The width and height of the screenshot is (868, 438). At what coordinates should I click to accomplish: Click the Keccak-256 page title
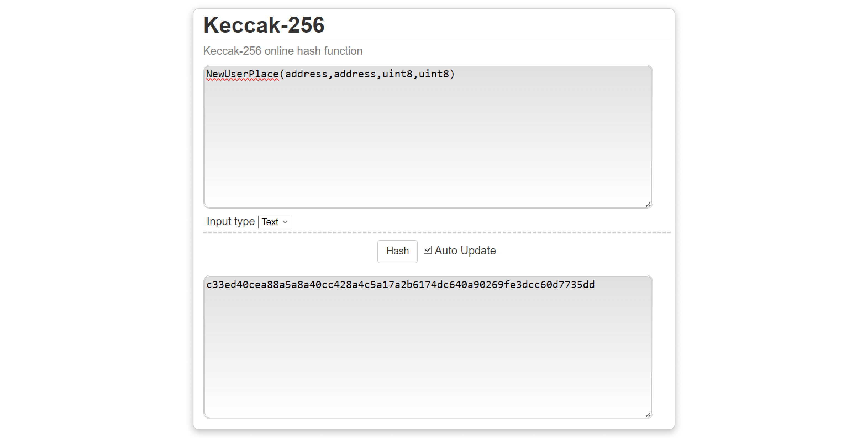coord(264,24)
